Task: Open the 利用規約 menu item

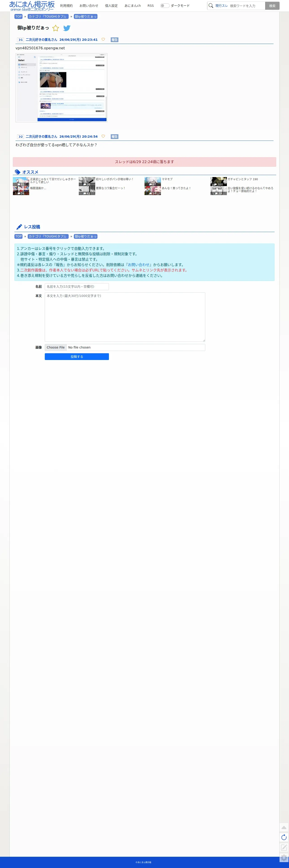Action: tap(66, 6)
